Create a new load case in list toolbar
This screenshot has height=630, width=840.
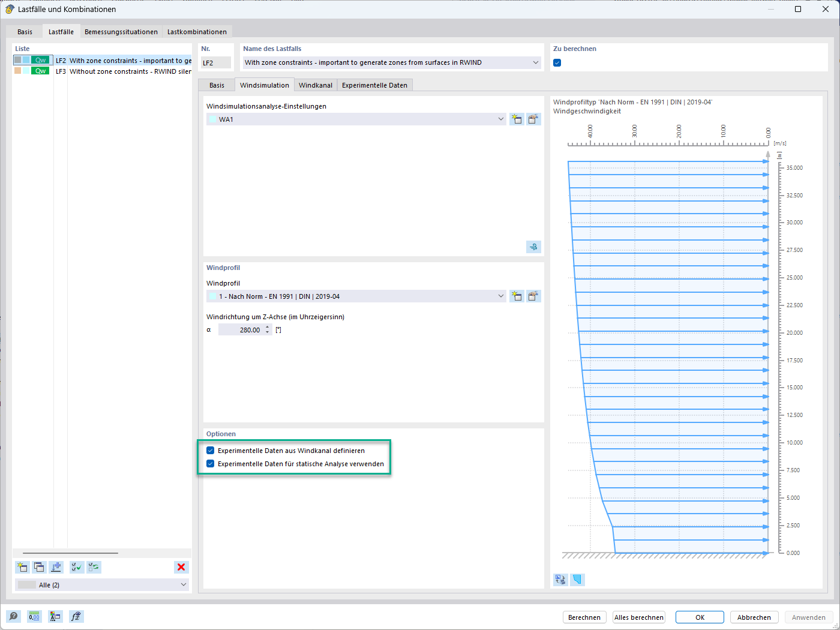point(22,567)
